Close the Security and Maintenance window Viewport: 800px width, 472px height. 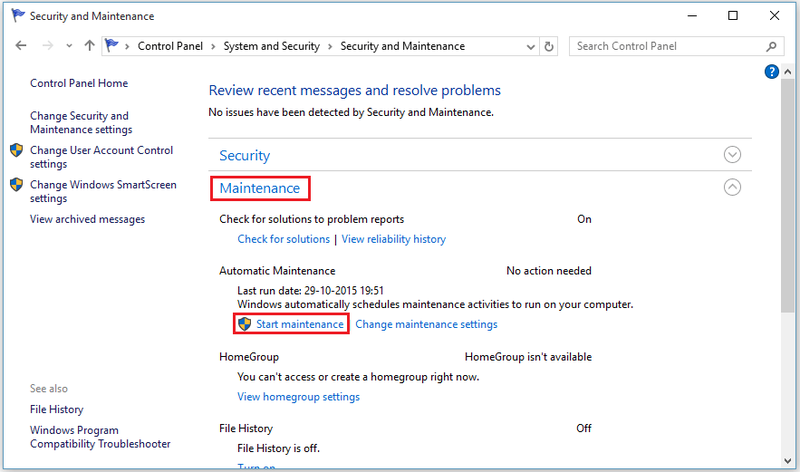click(774, 16)
